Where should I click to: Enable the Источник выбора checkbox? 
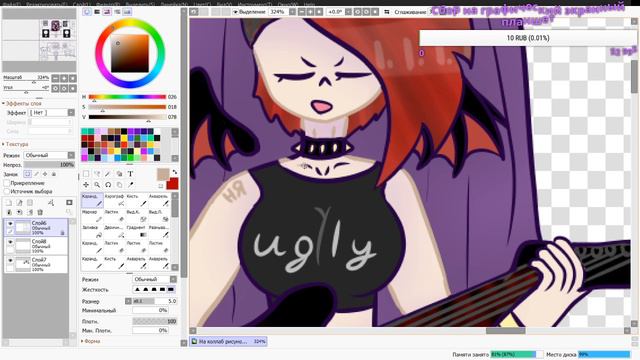(7, 191)
